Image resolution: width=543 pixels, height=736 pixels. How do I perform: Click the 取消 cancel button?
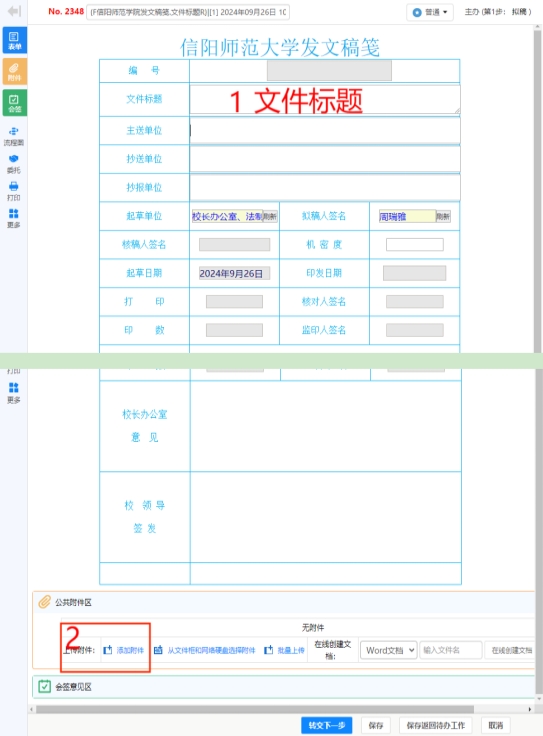point(496,725)
